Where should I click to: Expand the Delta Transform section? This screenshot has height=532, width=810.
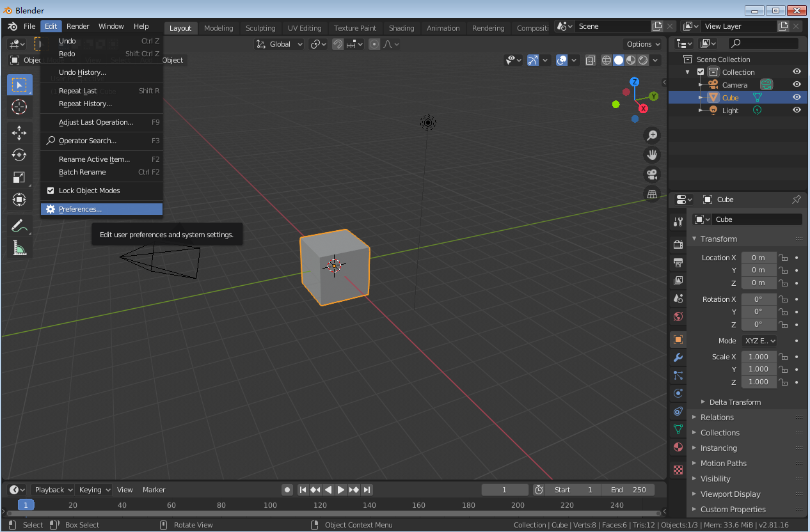click(x=735, y=402)
